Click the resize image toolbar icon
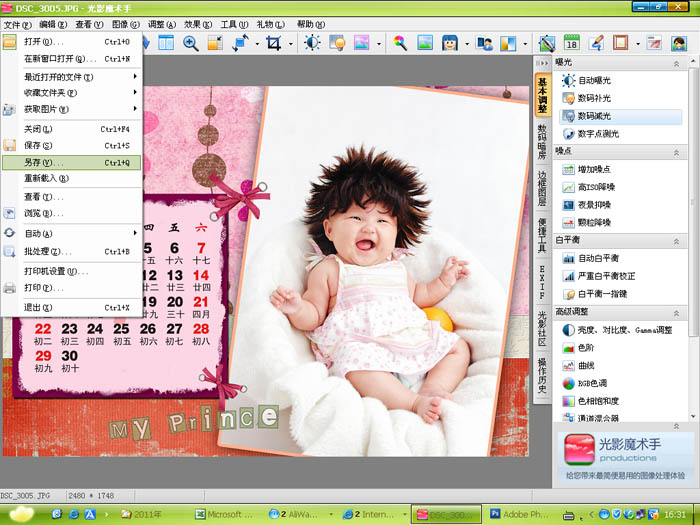 click(x=215, y=43)
